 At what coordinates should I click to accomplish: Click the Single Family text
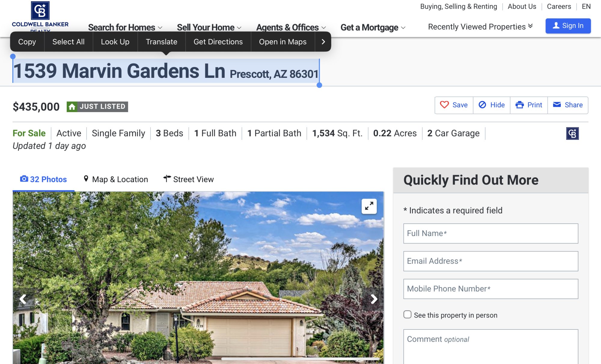pyautogui.click(x=118, y=133)
